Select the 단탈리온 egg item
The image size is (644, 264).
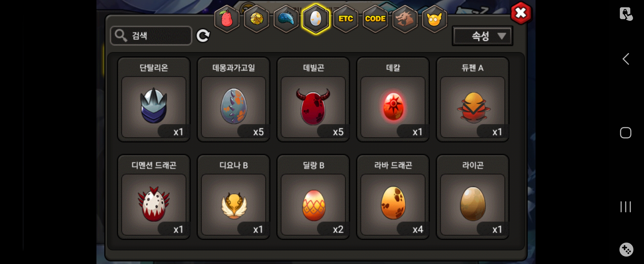[154, 99]
